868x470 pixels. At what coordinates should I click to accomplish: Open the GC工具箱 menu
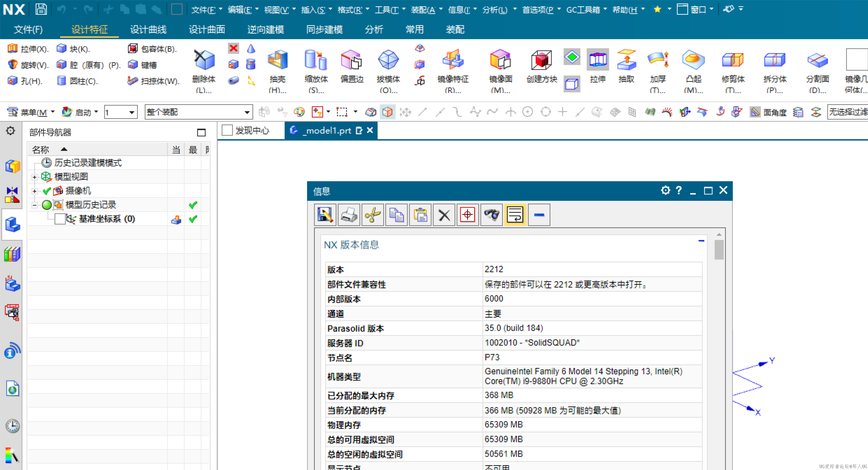pos(586,9)
